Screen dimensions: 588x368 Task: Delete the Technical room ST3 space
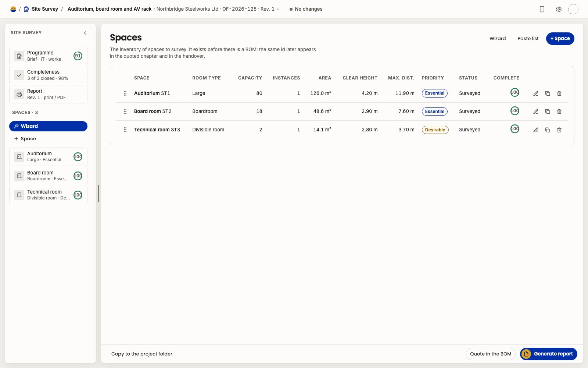coord(559,130)
